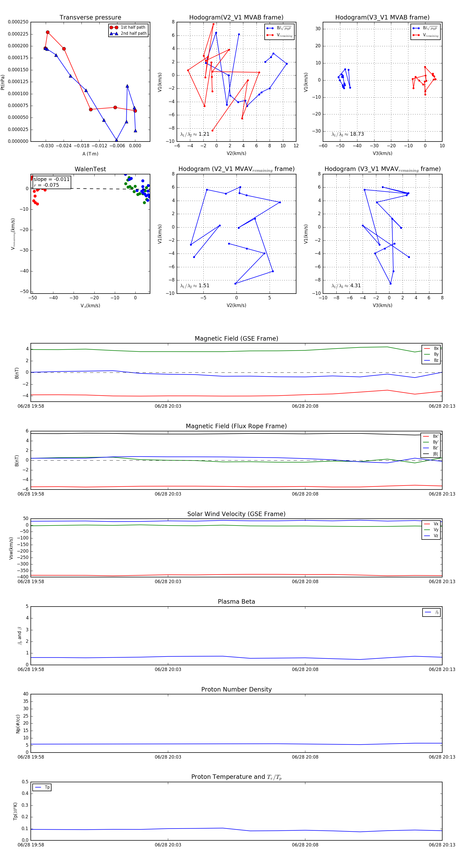Screen dimensions: 473x868
Task: Click the "Plasma Beta" plot title
Action: 236,602
